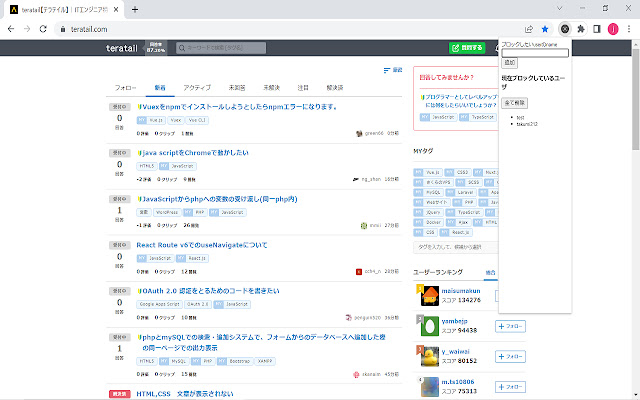Open JavaScript to php variable question
The height and width of the screenshot is (400, 640).
[220, 199]
